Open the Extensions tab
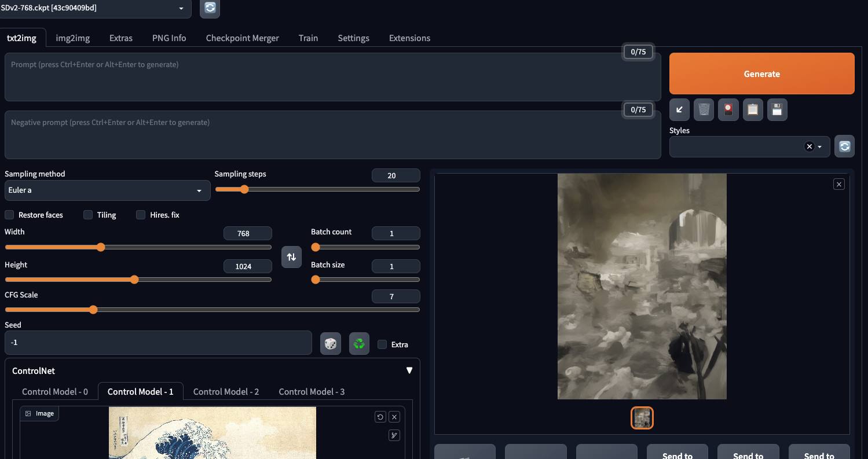Image resolution: width=868 pixels, height=459 pixels. pos(409,38)
